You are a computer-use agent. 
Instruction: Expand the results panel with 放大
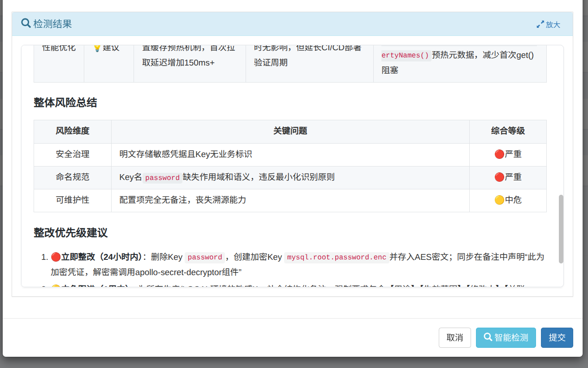[549, 25]
